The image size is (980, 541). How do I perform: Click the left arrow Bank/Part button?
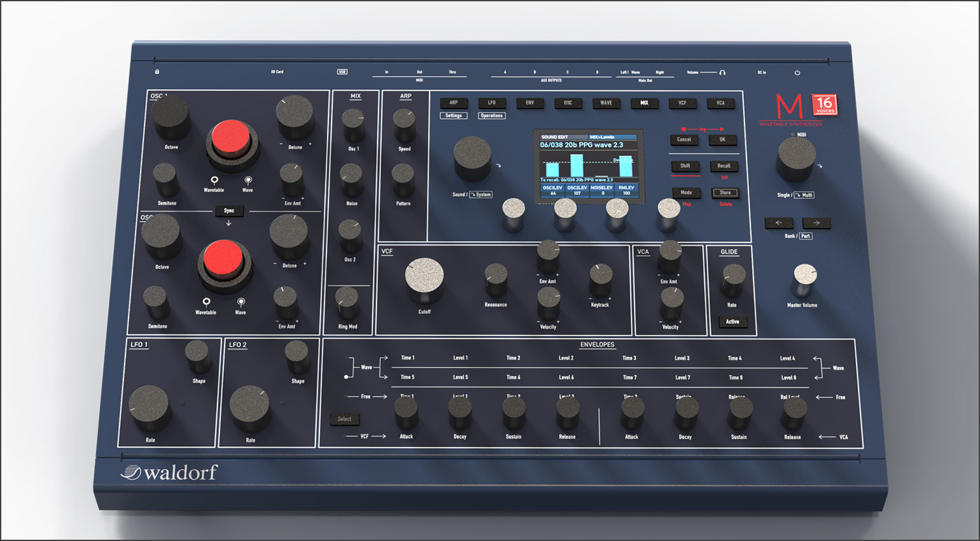(x=779, y=223)
